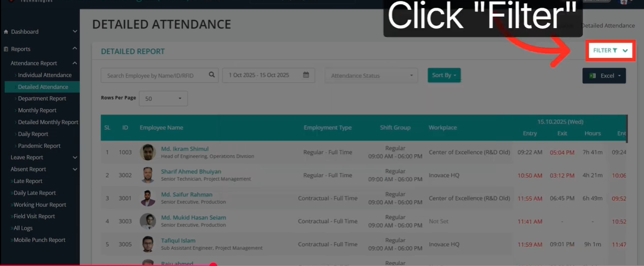Expand the Leave Report section

coord(74,158)
